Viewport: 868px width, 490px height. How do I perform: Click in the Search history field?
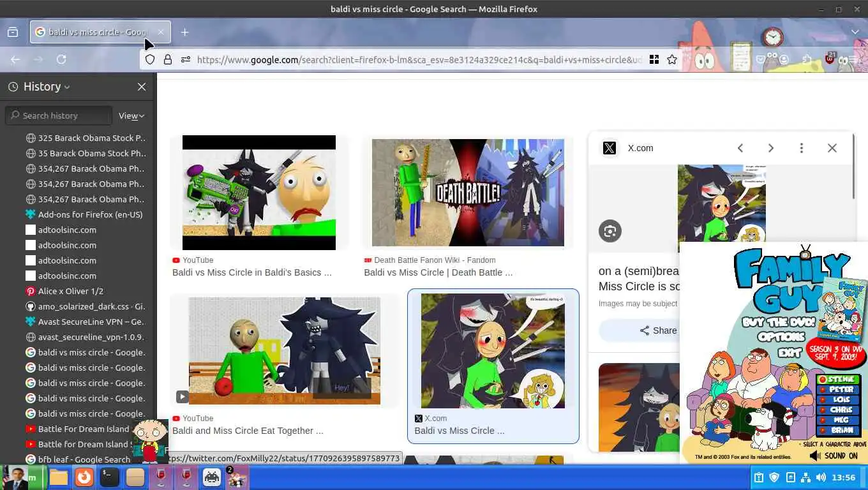(59, 115)
